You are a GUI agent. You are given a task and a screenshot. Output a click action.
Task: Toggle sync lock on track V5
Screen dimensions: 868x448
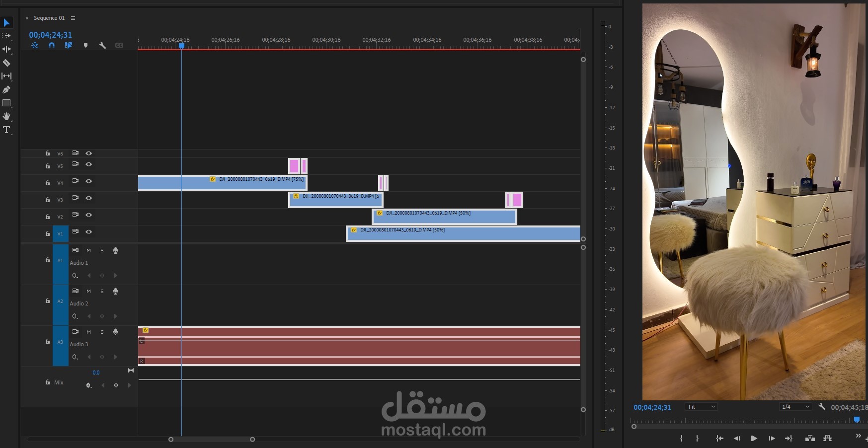tap(76, 164)
